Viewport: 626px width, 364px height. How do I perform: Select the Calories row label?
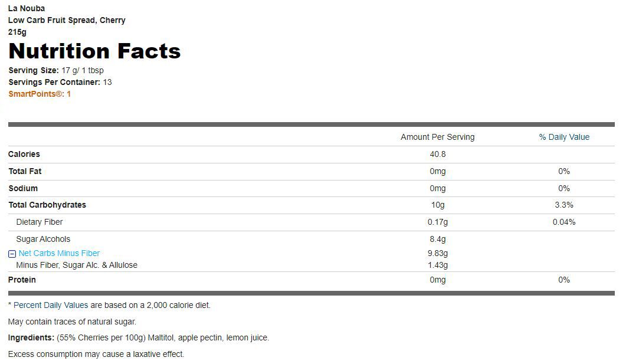click(x=24, y=154)
